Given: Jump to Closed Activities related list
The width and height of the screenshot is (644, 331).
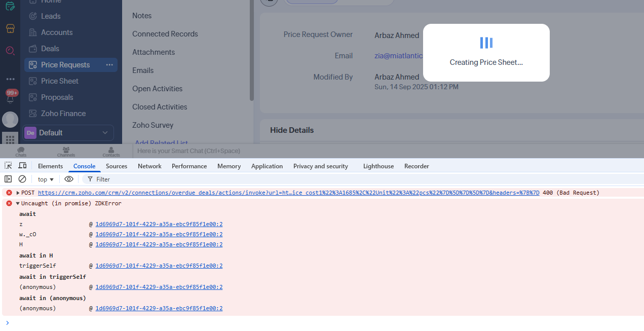Looking at the screenshot, I should pyautogui.click(x=160, y=107).
